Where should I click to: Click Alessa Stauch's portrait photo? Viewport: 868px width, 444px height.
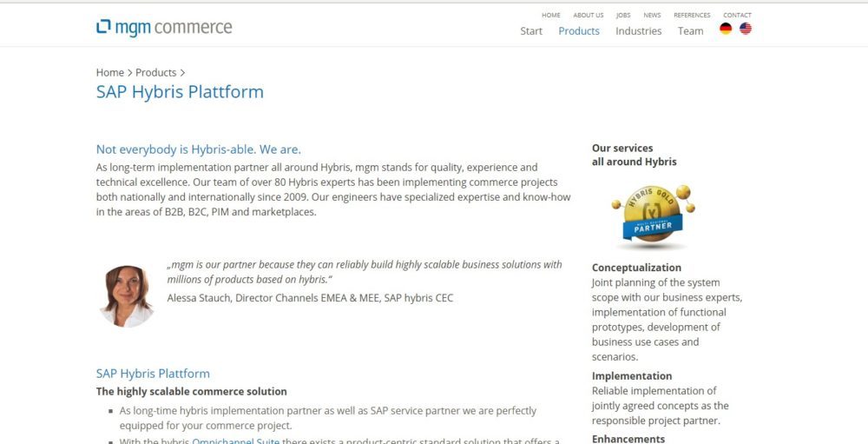[x=127, y=295]
